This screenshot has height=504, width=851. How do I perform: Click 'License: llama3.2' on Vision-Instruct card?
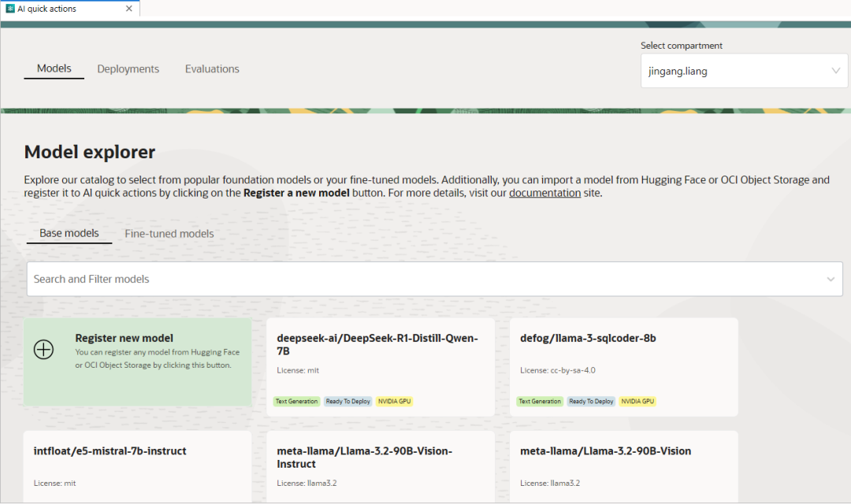coord(307,484)
